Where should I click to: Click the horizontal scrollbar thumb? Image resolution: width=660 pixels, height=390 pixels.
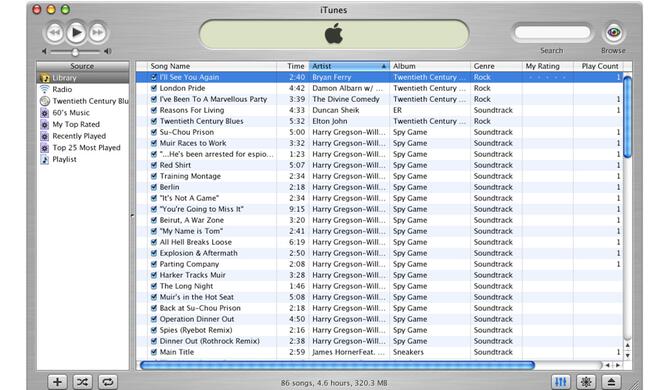(x=337, y=365)
